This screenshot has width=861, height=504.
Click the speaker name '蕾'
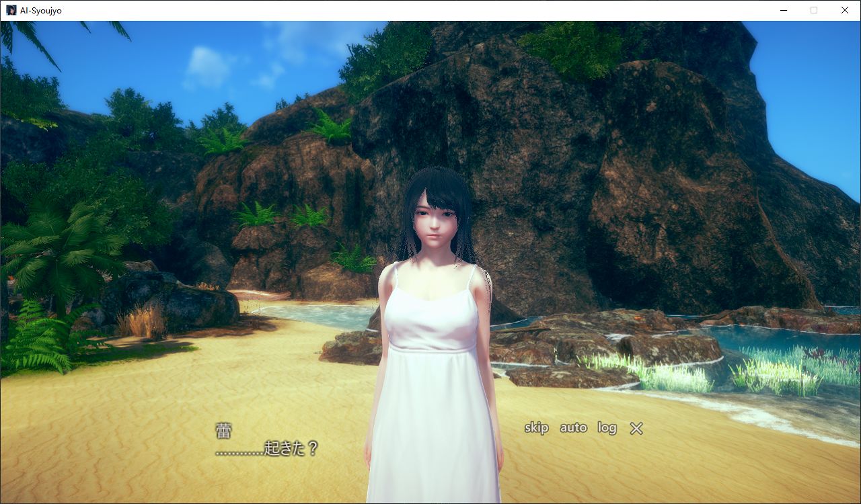[223, 431]
